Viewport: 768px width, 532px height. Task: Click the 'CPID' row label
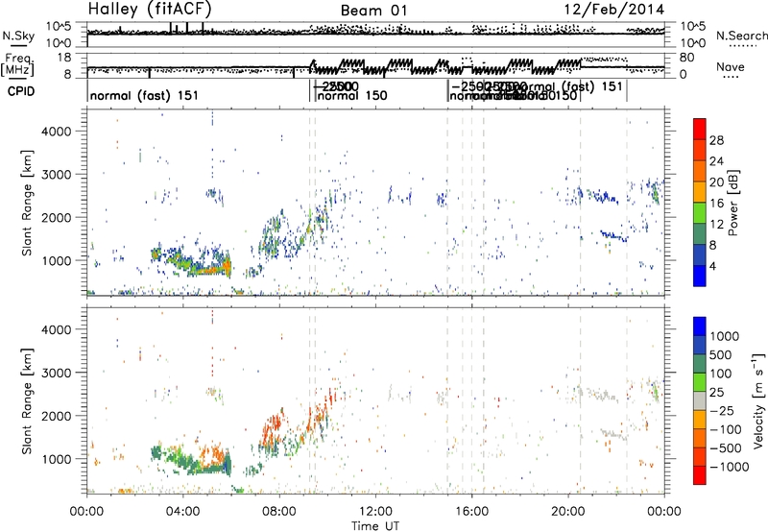(21, 91)
